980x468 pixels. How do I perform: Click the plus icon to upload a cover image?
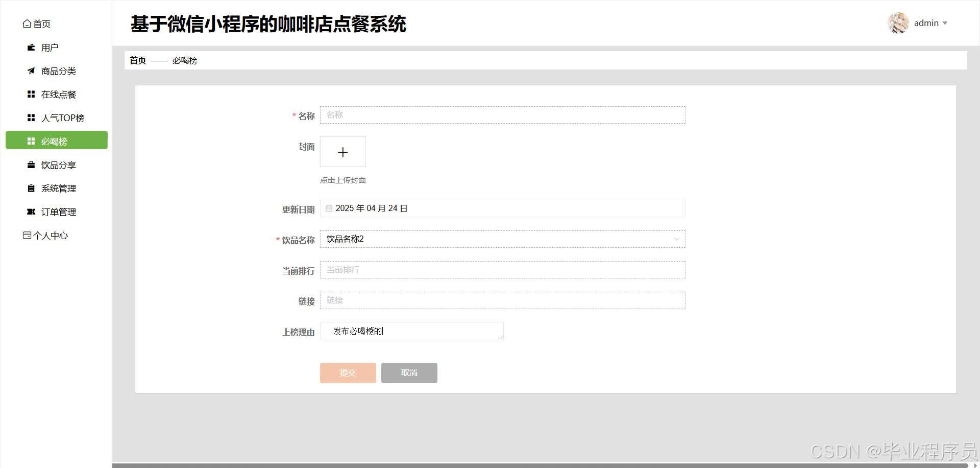point(342,152)
